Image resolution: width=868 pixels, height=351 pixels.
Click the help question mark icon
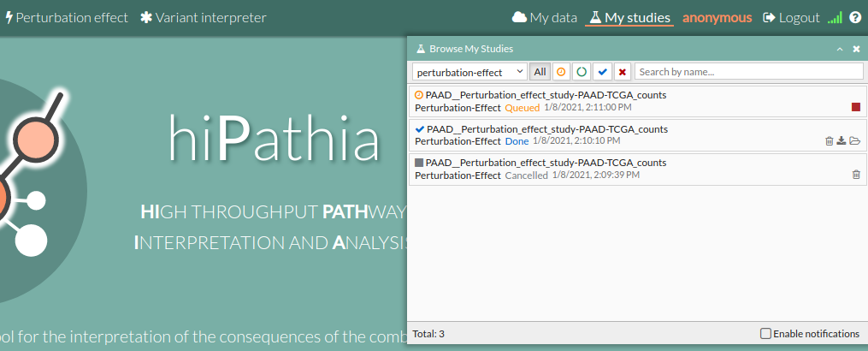tap(855, 17)
